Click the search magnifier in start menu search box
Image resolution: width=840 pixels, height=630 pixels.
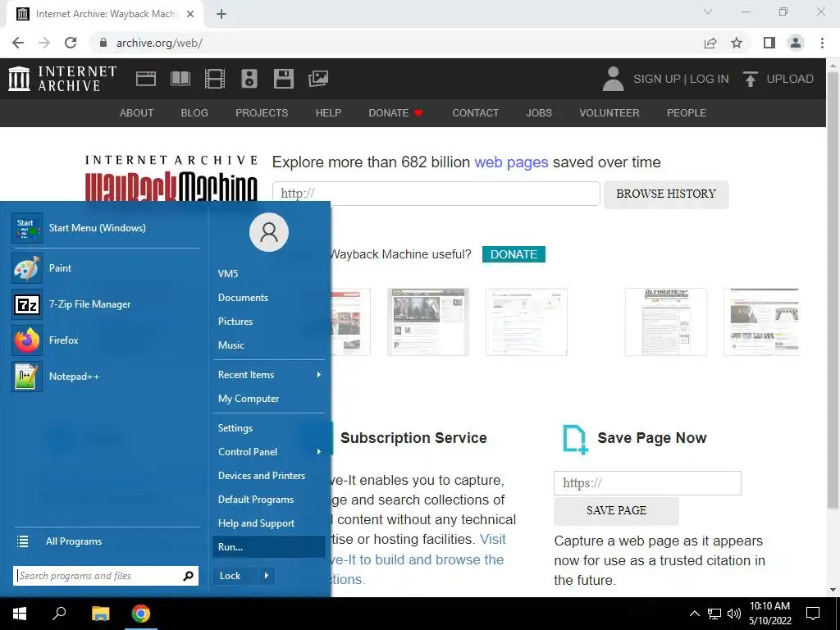click(188, 576)
